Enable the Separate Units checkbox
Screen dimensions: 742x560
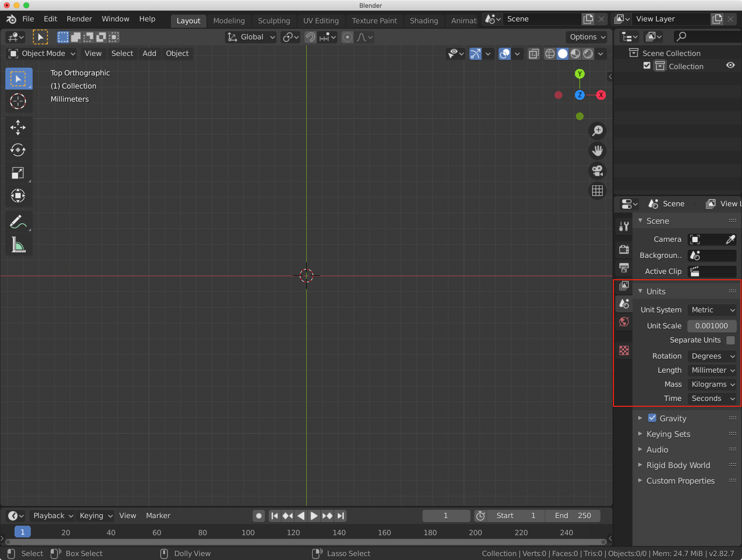[x=730, y=340]
